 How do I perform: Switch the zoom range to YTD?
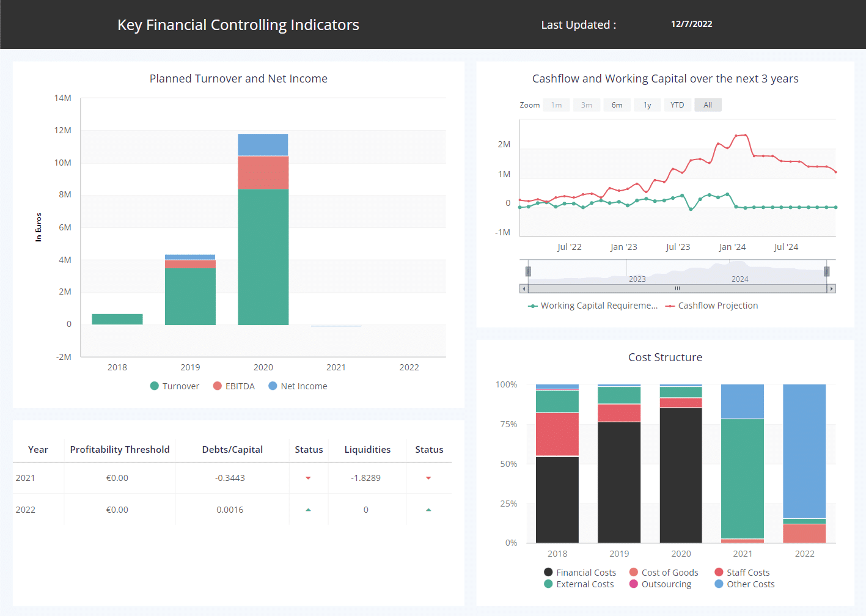click(677, 105)
